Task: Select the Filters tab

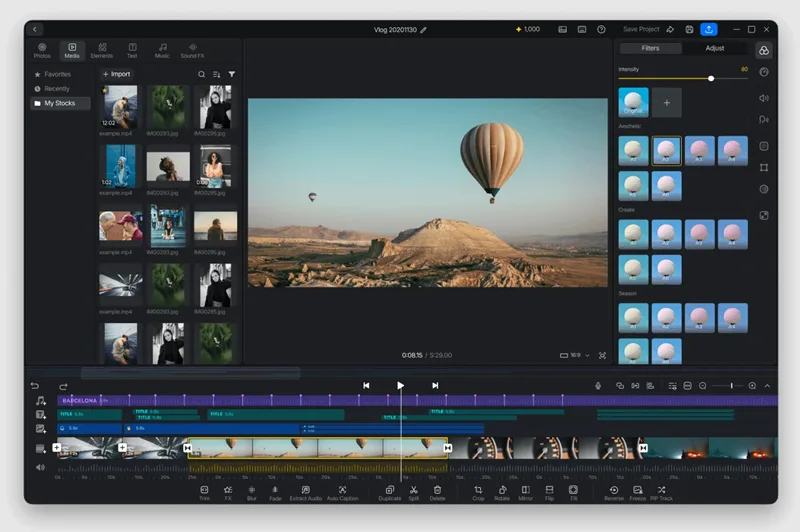Action: 650,48
